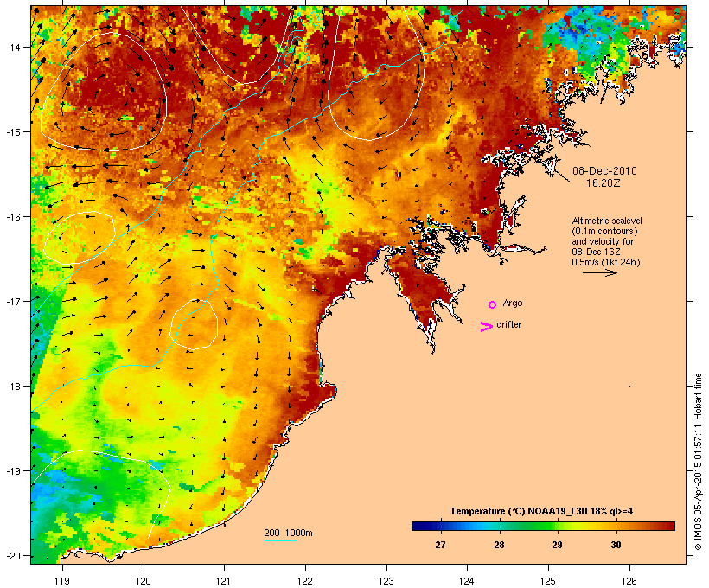The width and height of the screenshot is (709, 588).
Task: Click latitude axis label '-14'
Action: point(13,47)
